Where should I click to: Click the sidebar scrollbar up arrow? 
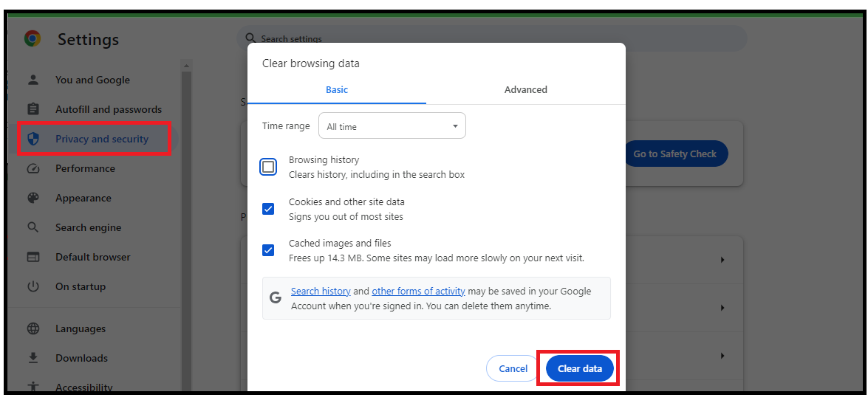click(x=186, y=66)
